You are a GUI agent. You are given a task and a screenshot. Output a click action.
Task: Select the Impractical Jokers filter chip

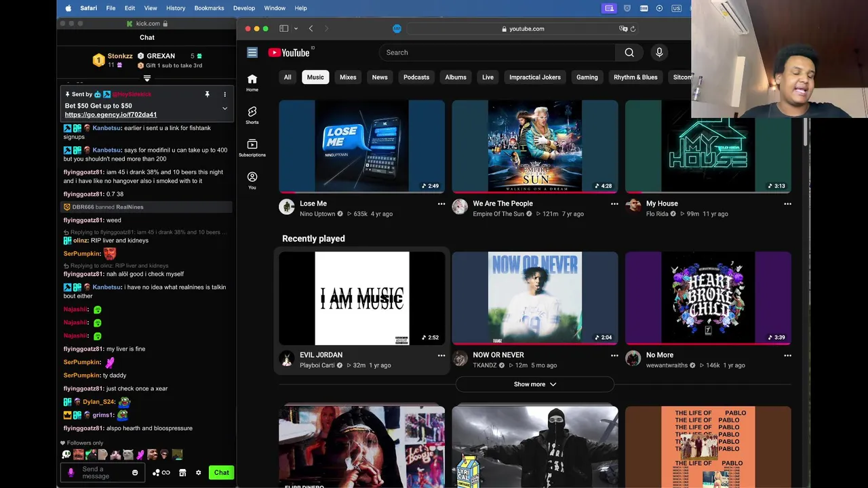pos(535,77)
